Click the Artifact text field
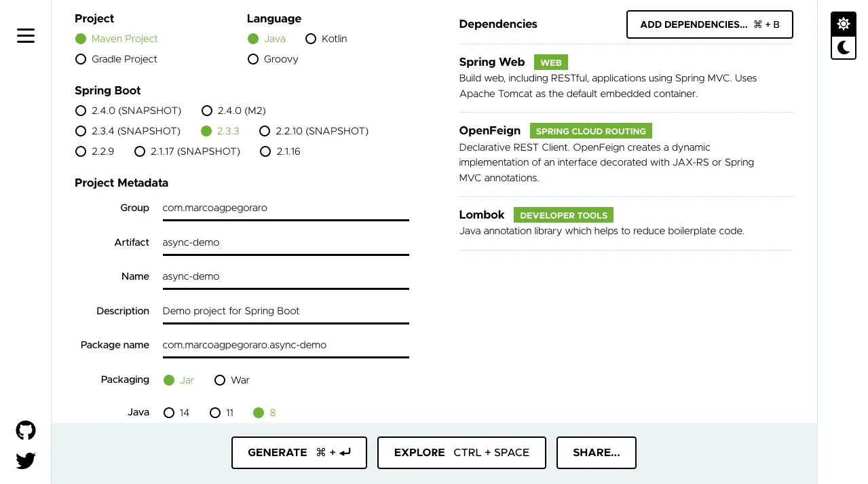 pyautogui.click(x=286, y=242)
